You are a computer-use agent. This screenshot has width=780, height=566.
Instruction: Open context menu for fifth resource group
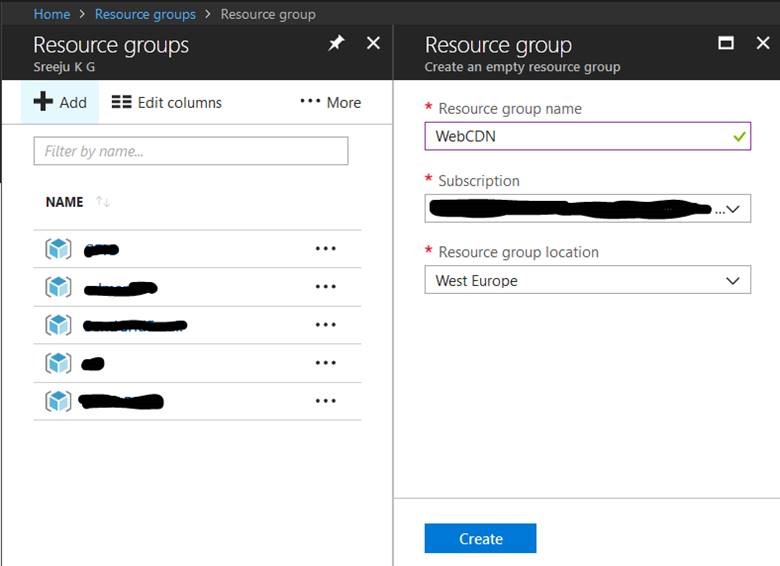(x=326, y=401)
